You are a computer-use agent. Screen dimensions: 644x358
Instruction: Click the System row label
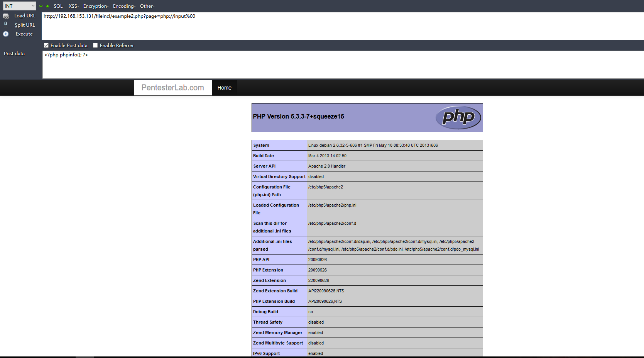[261, 145]
